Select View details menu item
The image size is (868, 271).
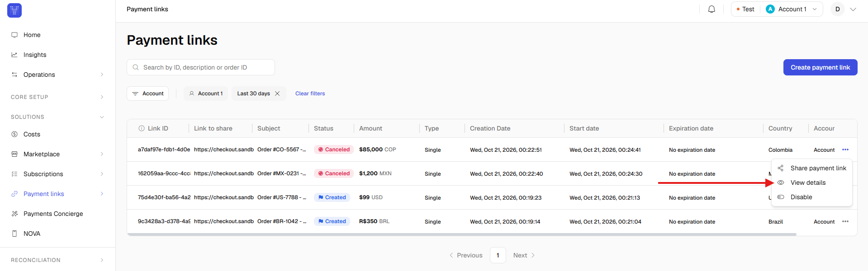[812, 182]
